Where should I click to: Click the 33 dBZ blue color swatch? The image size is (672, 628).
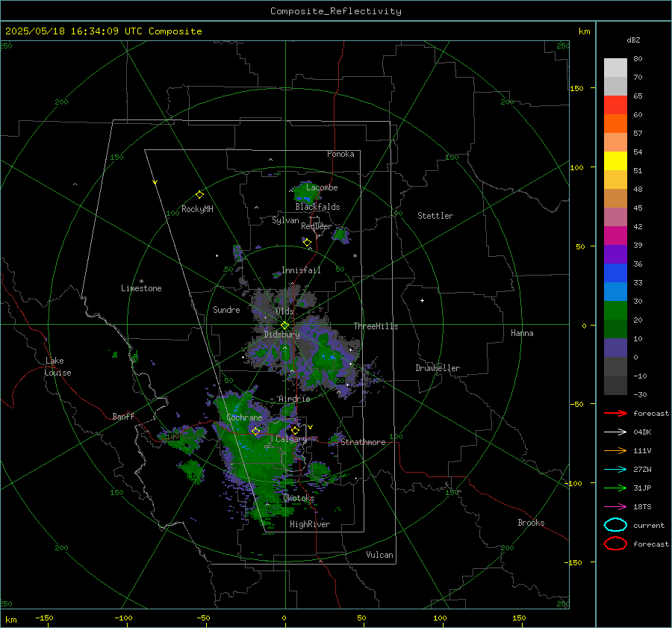tap(615, 291)
